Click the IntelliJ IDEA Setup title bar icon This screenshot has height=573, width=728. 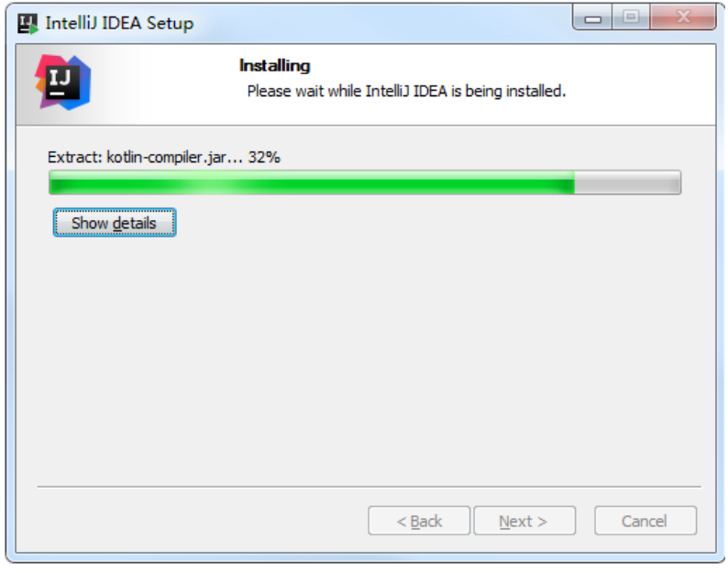pos(28,23)
